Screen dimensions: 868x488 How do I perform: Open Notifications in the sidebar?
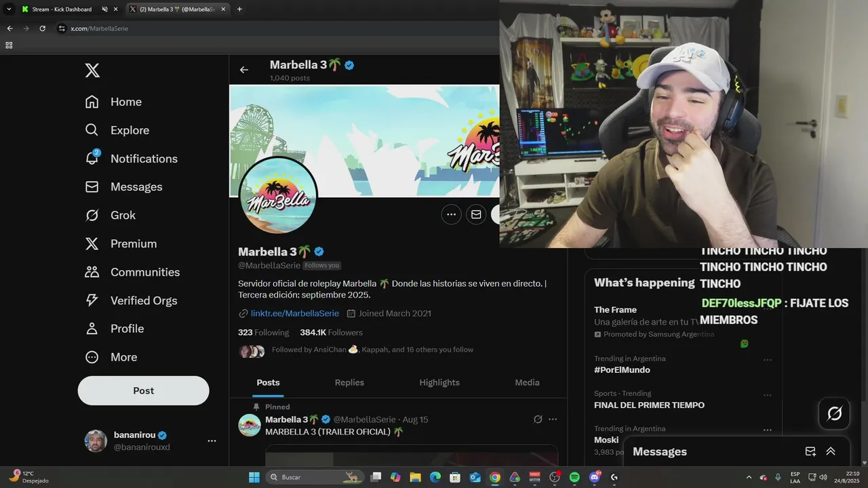point(131,159)
